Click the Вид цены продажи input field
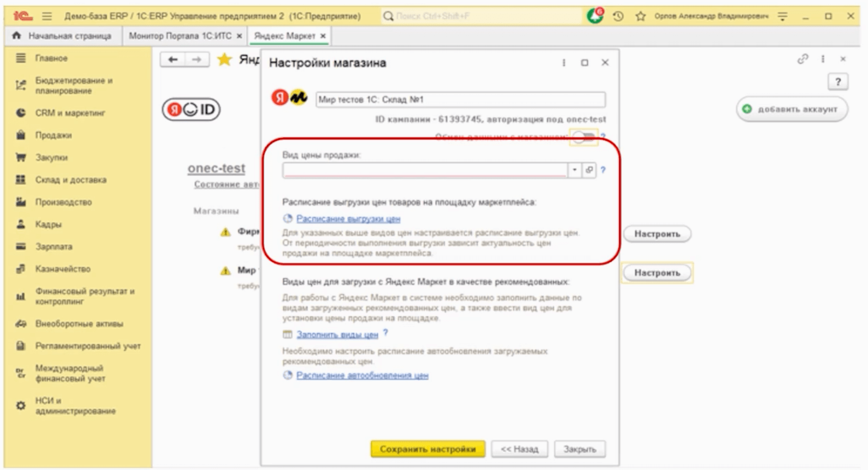 [425, 170]
